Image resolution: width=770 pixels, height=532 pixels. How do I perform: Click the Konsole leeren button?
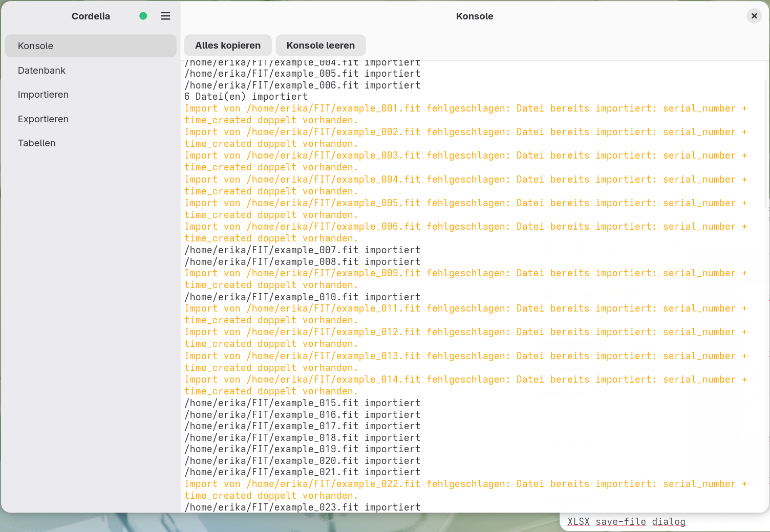click(x=320, y=46)
